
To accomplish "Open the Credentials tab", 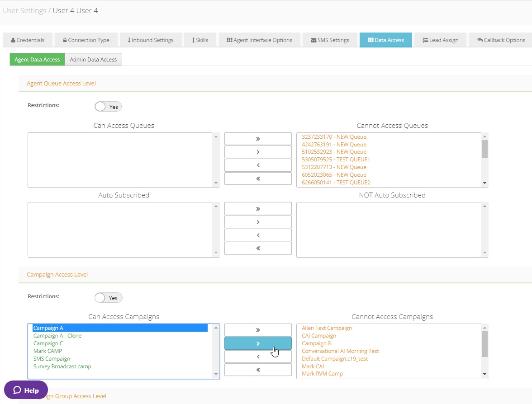I will point(28,40).
